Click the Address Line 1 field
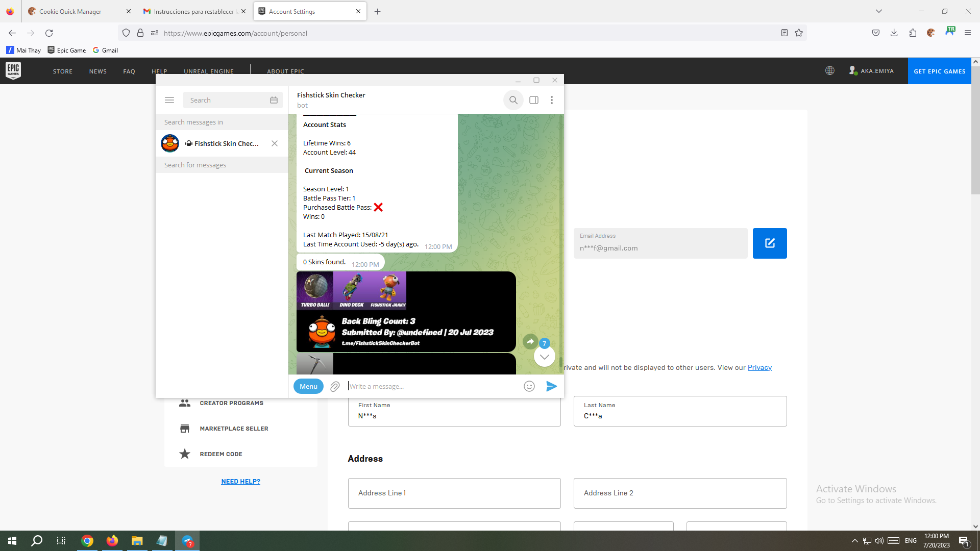980x551 pixels. 454,493
